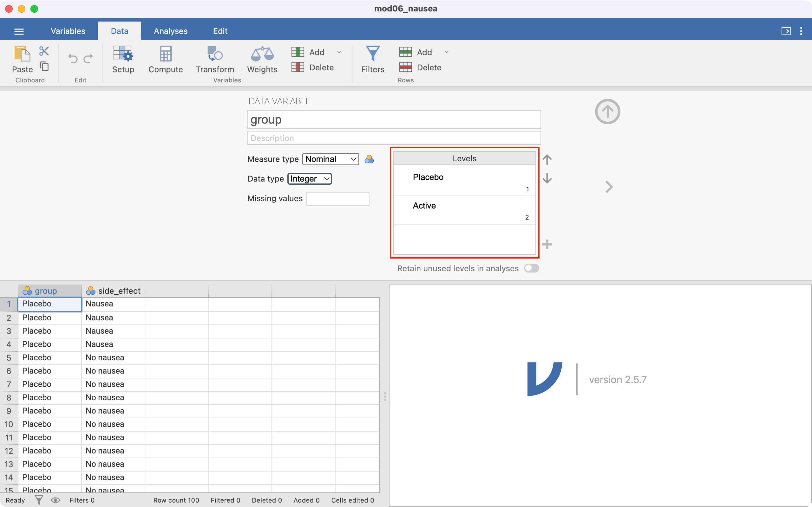Expand the Add variable dropdown arrow

click(x=339, y=52)
